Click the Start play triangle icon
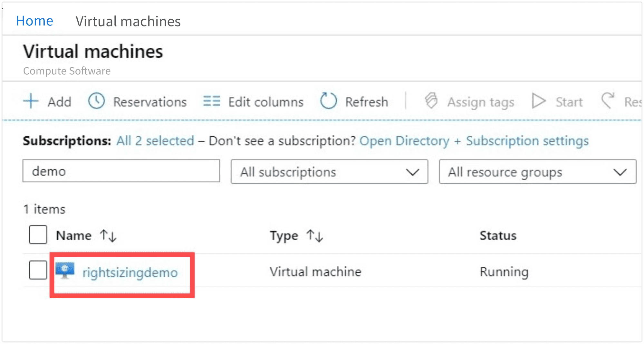This screenshot has height=344, width=644. (x=538, y=101)
